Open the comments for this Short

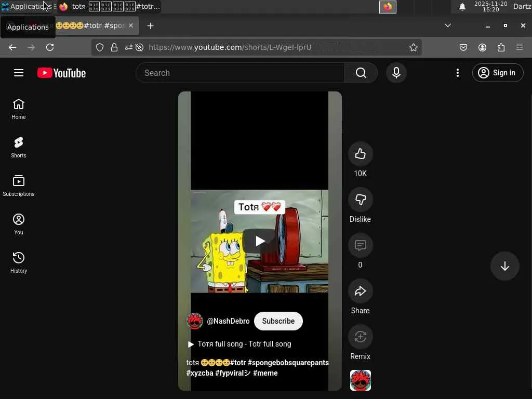click(361, 245)
